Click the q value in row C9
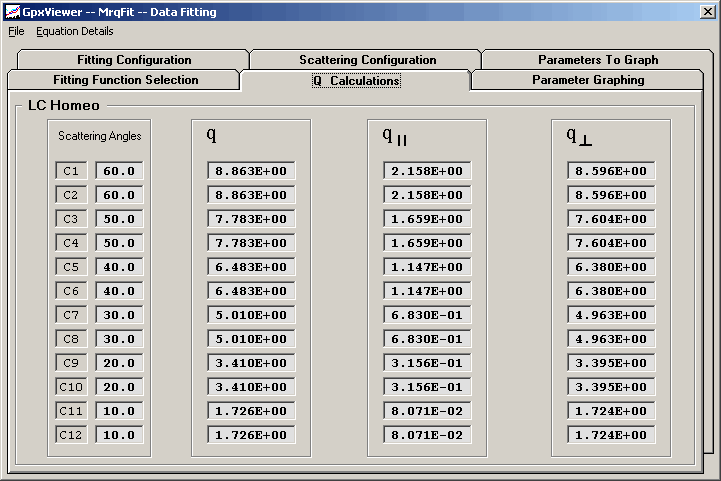The height and width of the screenshot is (481, 721). coord(251,363)
